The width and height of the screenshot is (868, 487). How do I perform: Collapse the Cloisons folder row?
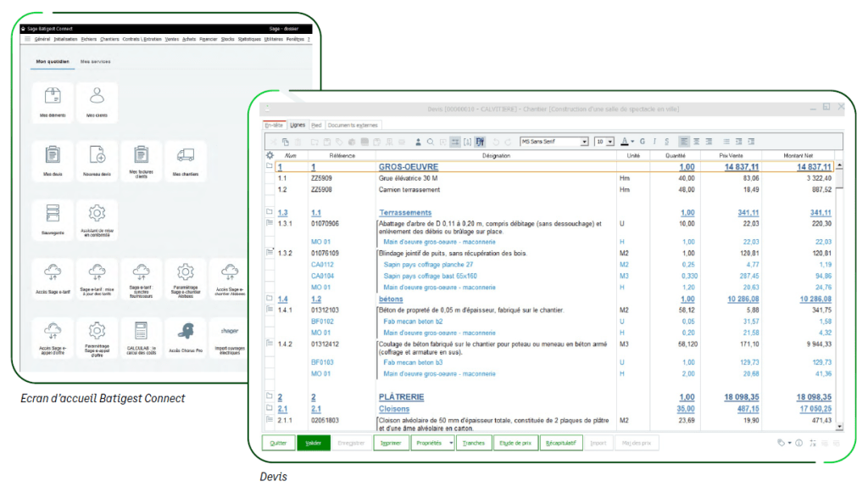click(x=270, y=408)
